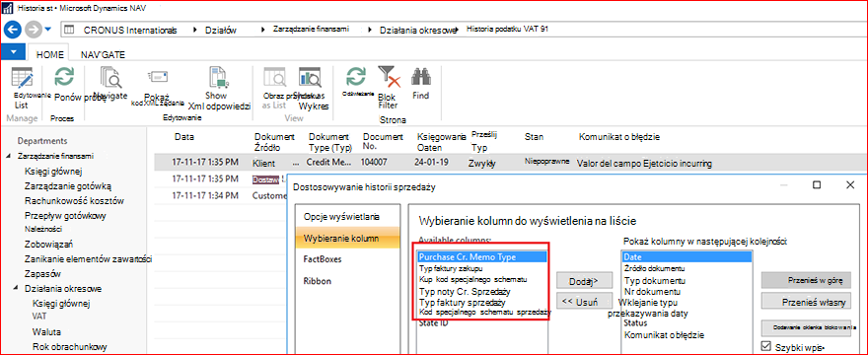Click the Przenieś własny button
The width and height of the screenshot is (868, 355).
[x=806, y=301]
